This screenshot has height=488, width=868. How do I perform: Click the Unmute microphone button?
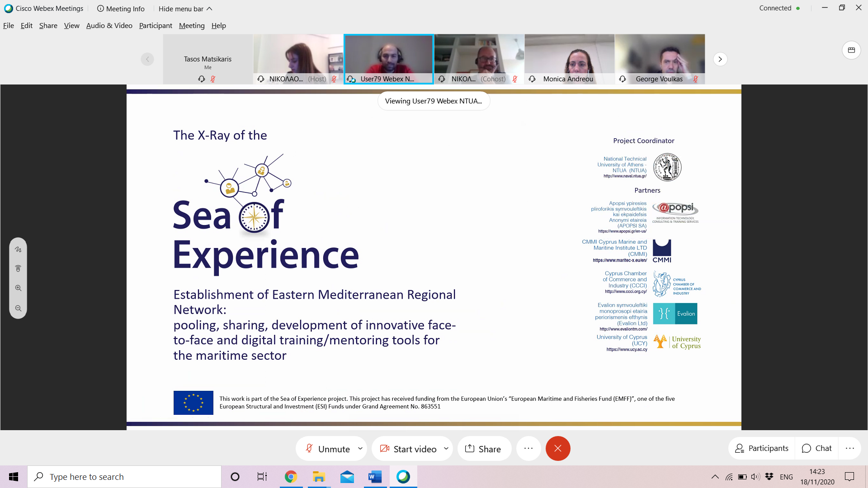[328, 449]
